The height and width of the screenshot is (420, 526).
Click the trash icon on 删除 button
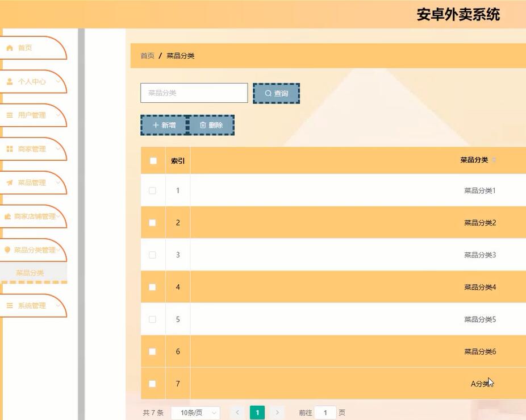(202, 124)
